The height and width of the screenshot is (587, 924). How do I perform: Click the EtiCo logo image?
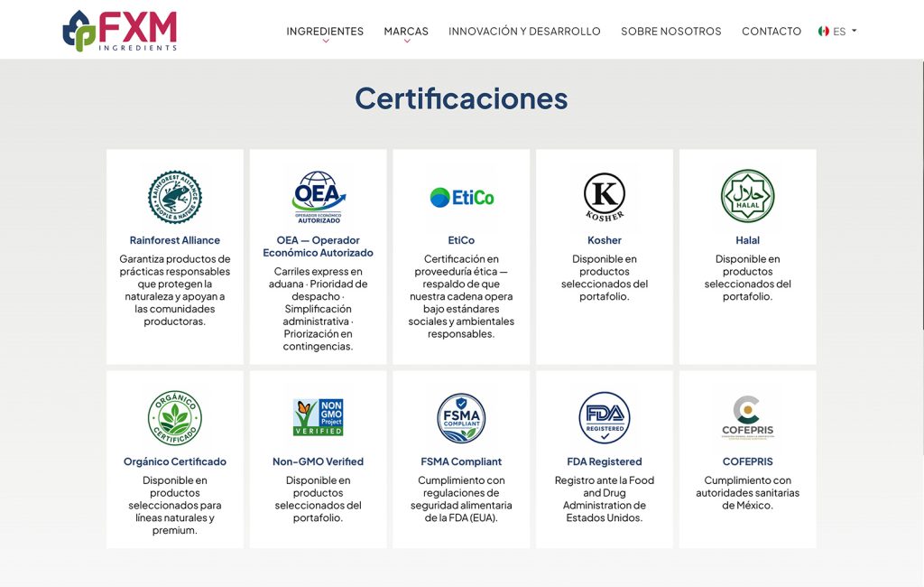(461, 197)
